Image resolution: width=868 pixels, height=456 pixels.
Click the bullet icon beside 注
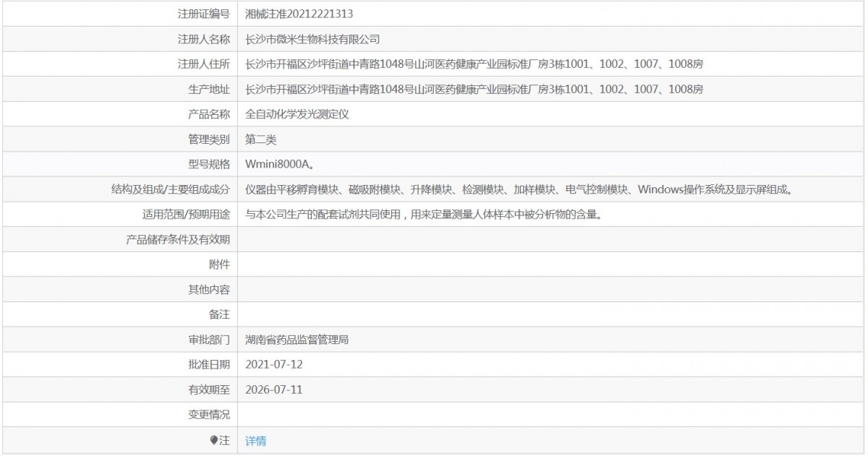pyautogui.click(x=213, y=440)
